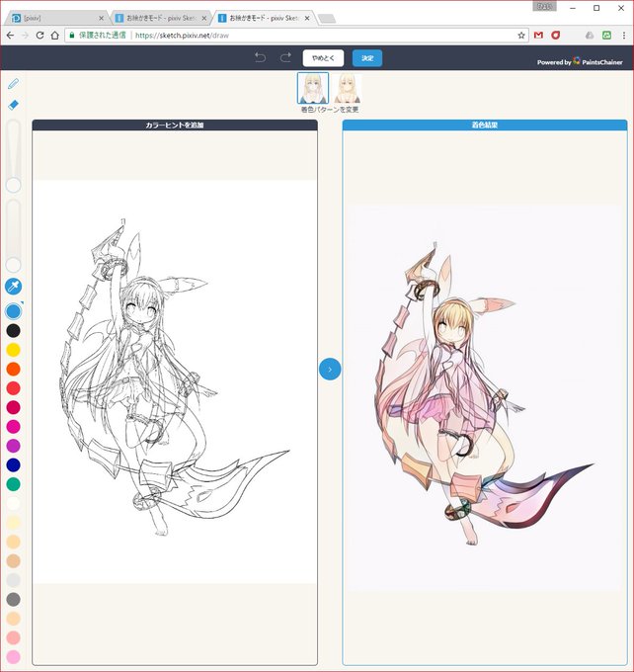Click the upper brush size slider handle
Viewport: 634px width, 672px height.
[x=13, y=185]
